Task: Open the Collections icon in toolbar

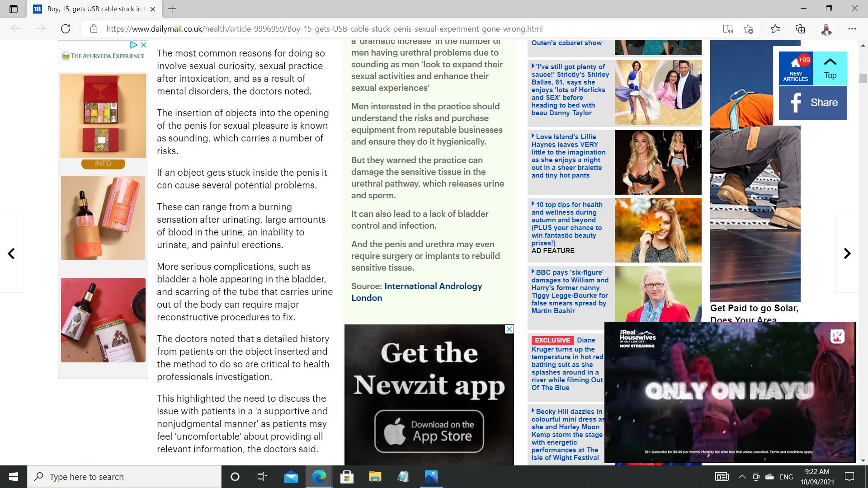Action: tap(800, 29)
